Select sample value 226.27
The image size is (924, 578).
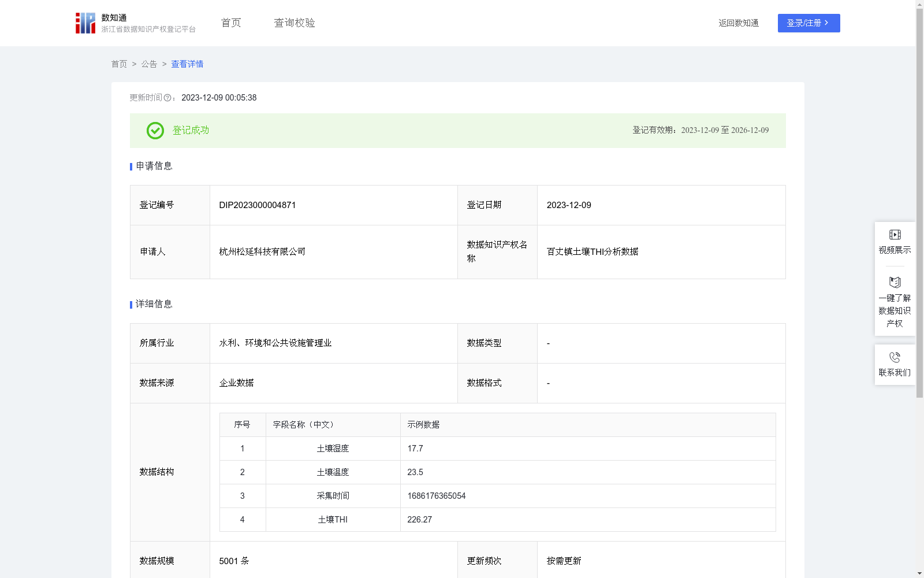pos(420,520)
